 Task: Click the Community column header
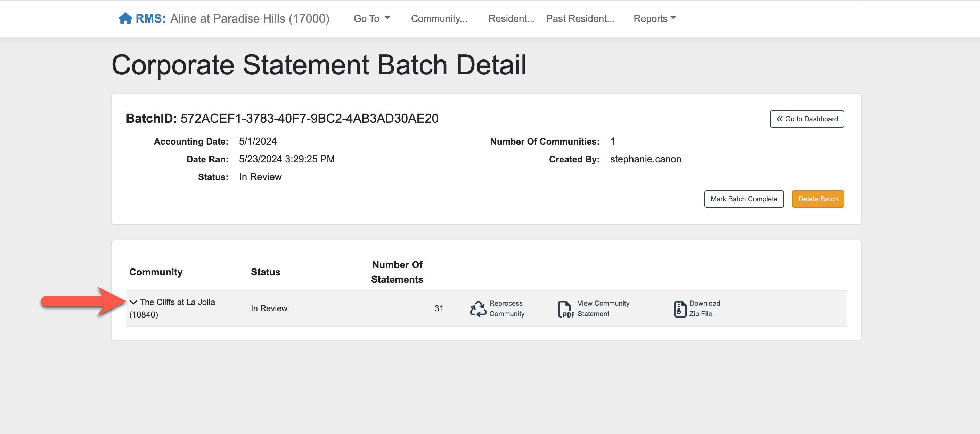click(156, 272)
